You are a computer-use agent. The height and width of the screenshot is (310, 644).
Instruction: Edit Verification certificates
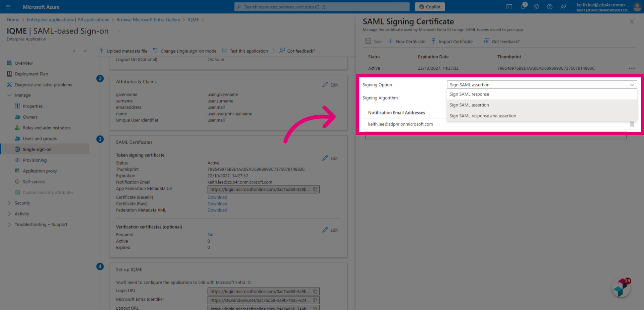(x=330, y=230)
